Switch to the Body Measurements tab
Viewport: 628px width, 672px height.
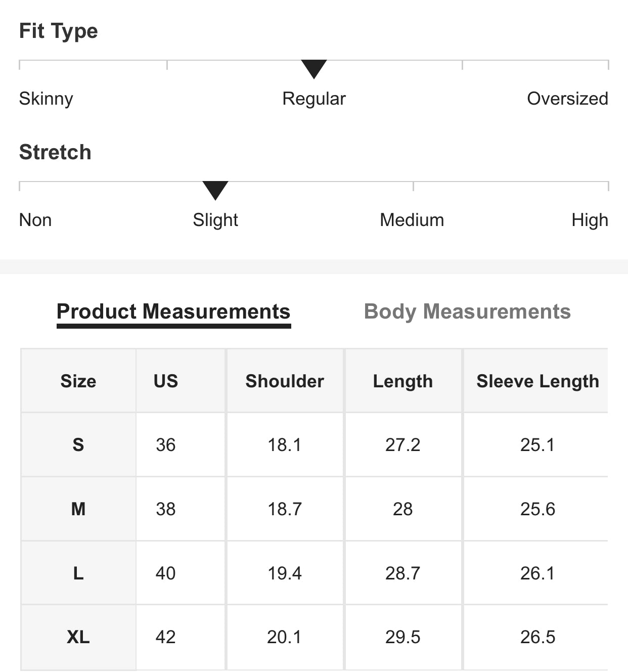pos(467,311)
